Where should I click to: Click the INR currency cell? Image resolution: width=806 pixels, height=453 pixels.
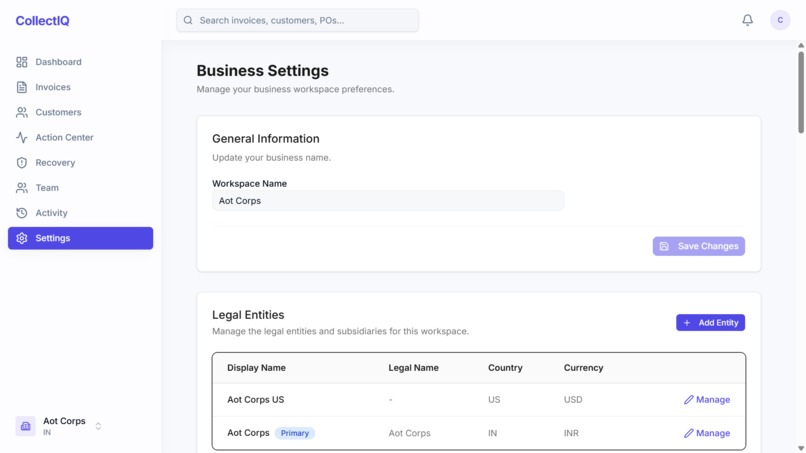tap(571, 433)
